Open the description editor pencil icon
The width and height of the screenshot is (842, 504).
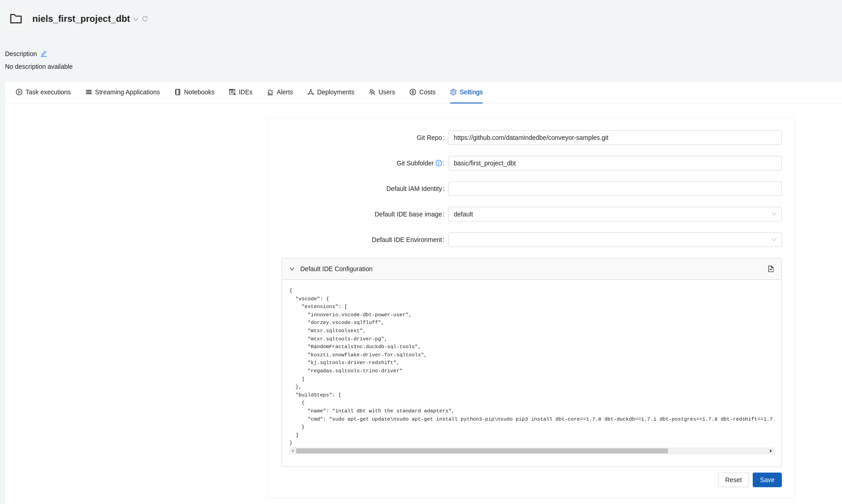click(x=44, y=53)
